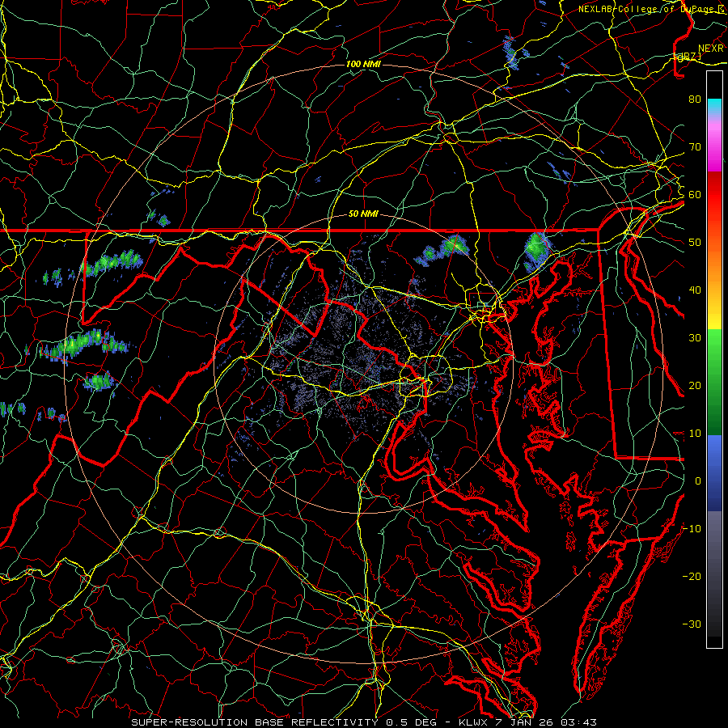Click the blue segment of the color bar
728x728 pixels.
714,472
